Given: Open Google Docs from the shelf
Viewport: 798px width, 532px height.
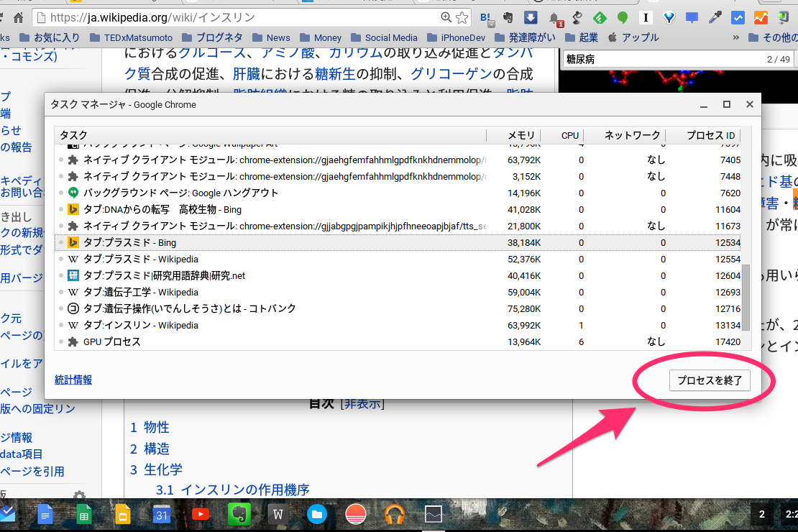Looking at the screenshot, I should pos(45,515).
